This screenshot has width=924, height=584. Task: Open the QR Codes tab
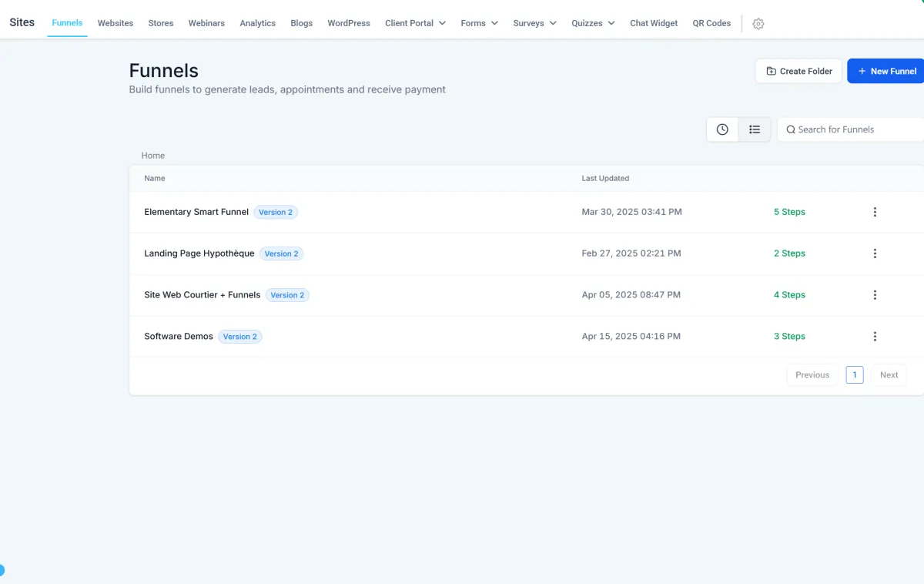[x=711, y=23]
